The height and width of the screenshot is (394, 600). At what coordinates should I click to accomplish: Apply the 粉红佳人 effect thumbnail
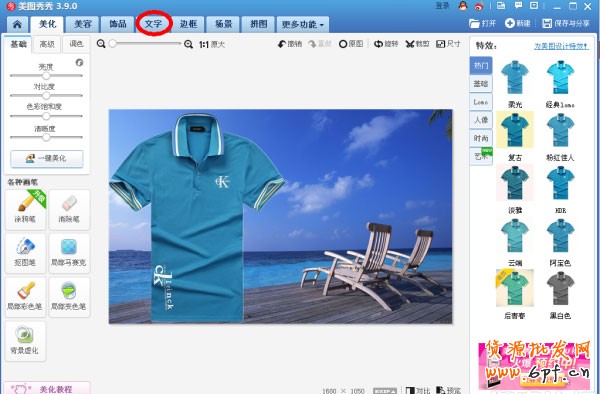[560, 130]
